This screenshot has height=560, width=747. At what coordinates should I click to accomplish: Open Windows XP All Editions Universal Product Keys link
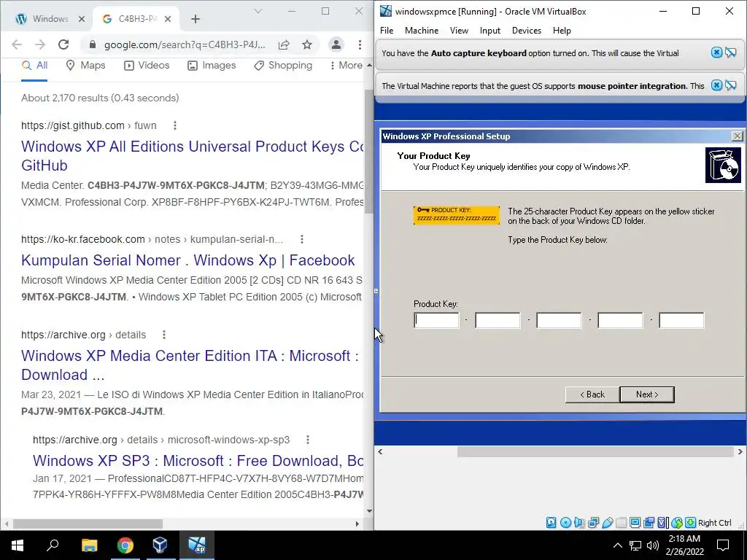(x=192, y=156)
